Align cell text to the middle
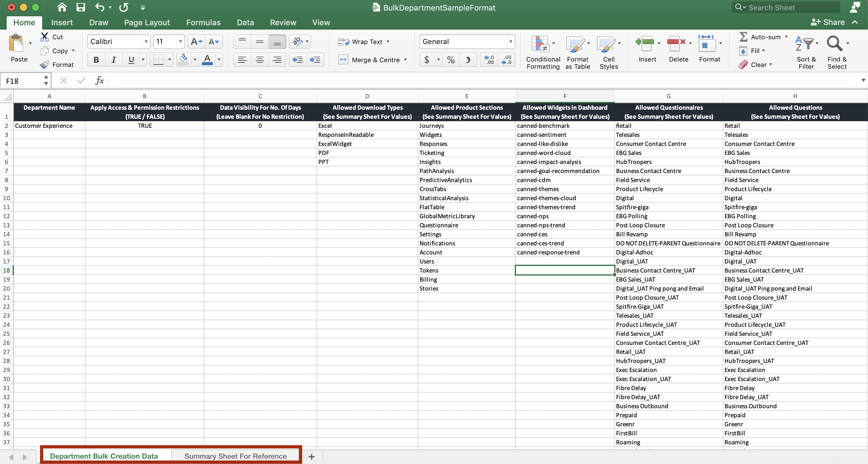Screen dimensions: 868x464 [259, 42]
